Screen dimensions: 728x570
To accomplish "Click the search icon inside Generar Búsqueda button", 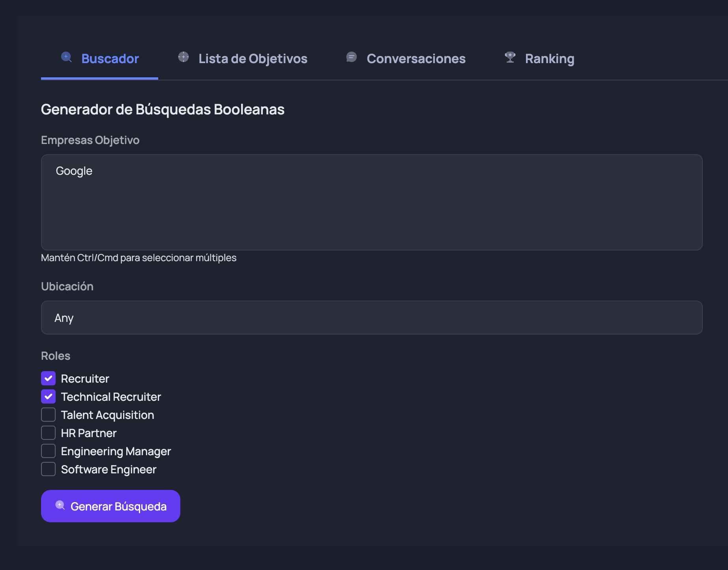I will (x=60, y=505).
